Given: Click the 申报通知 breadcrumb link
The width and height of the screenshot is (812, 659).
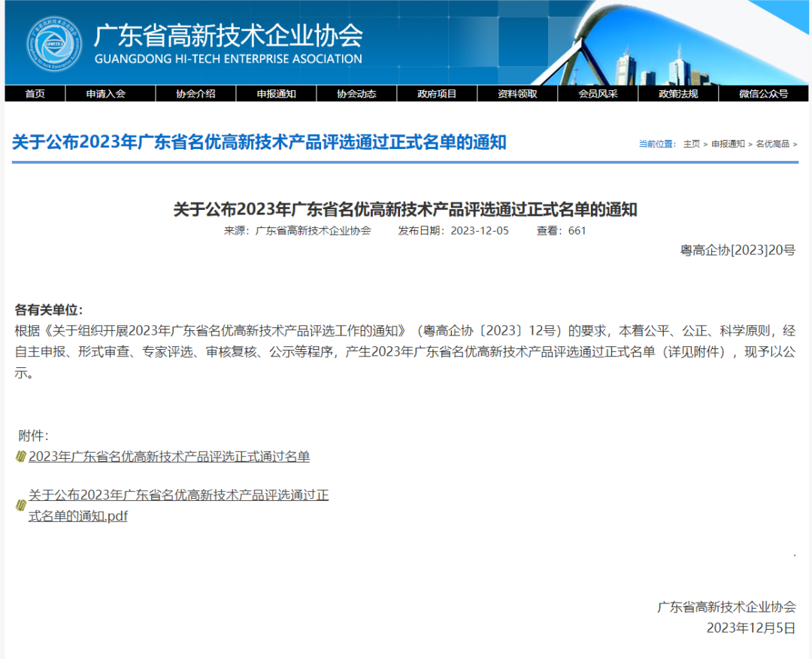Looking at the screenshot, I should click(728, 144).
